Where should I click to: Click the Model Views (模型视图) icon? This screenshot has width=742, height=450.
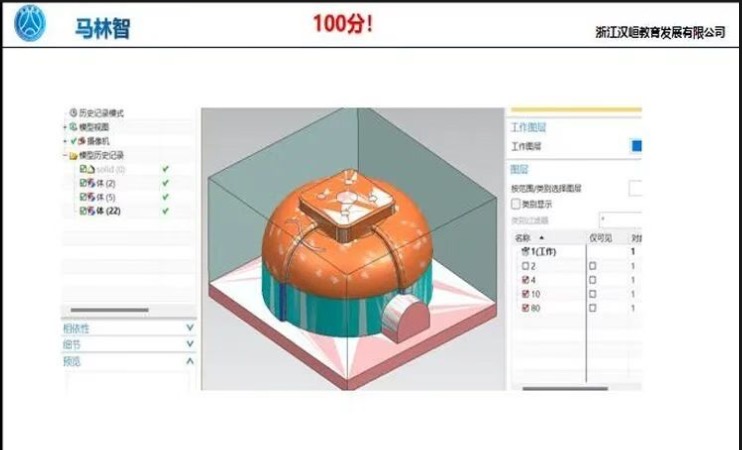73,128
